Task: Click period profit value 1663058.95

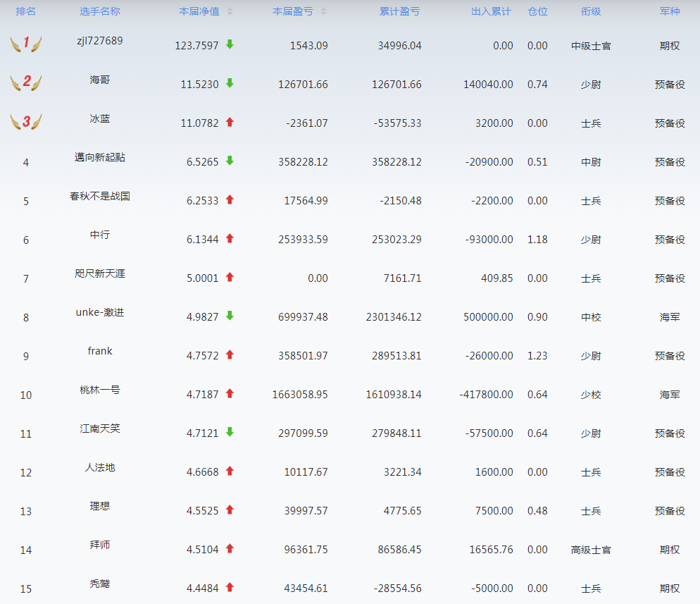Action: 300,395
